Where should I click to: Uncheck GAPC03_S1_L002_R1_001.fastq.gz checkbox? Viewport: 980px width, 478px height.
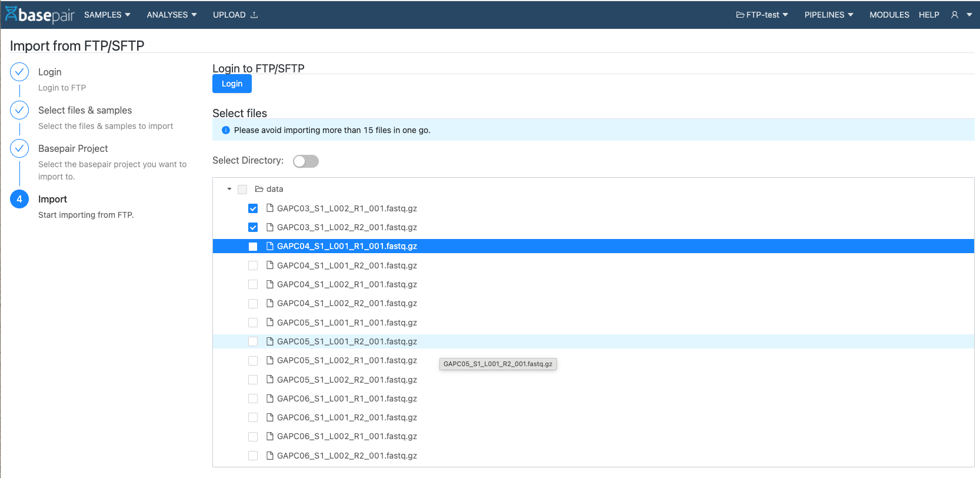point(253,208)
